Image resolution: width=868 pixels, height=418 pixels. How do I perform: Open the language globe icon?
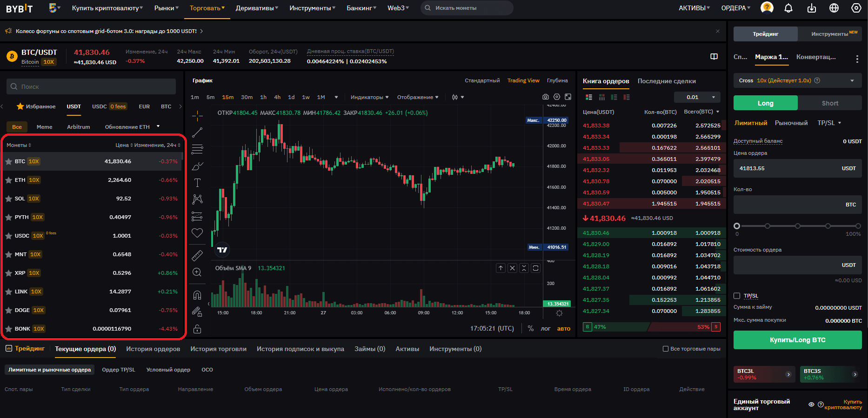834,8
